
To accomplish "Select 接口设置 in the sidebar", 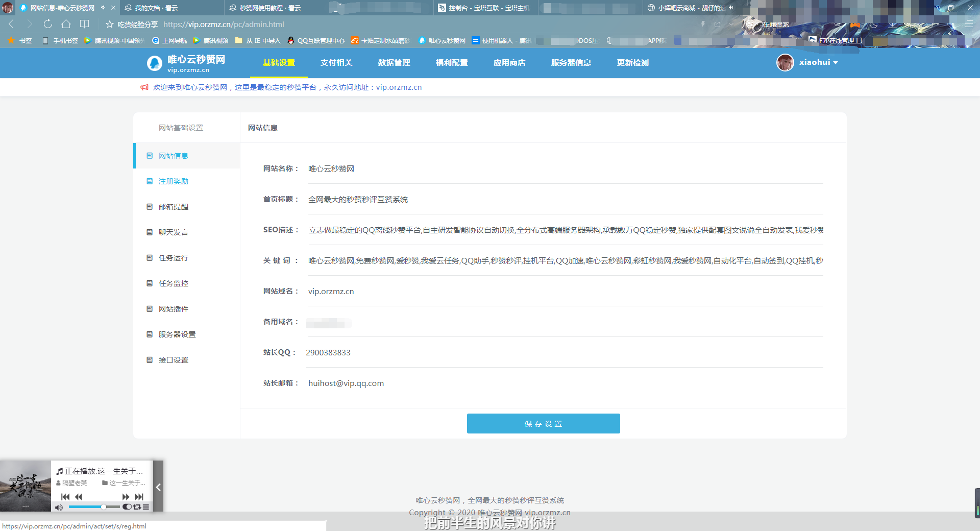I will pos(187,360).
